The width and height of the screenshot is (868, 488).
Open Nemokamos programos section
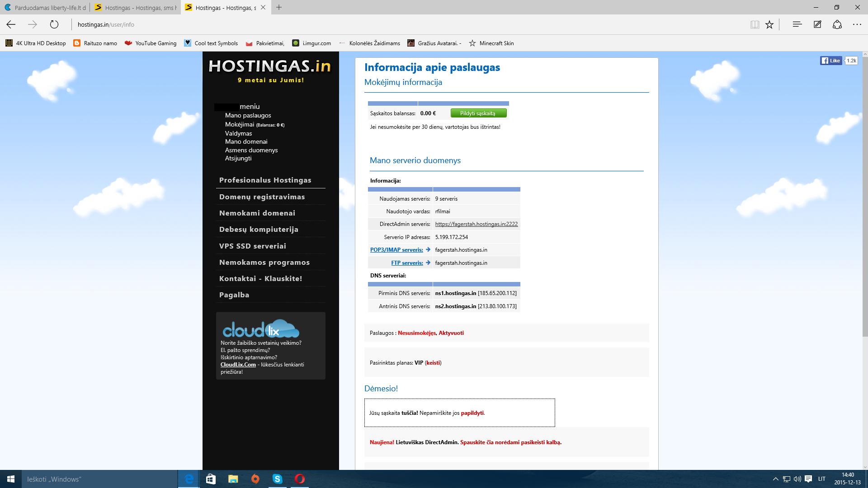pyautogui.click(x=264, y=262)
